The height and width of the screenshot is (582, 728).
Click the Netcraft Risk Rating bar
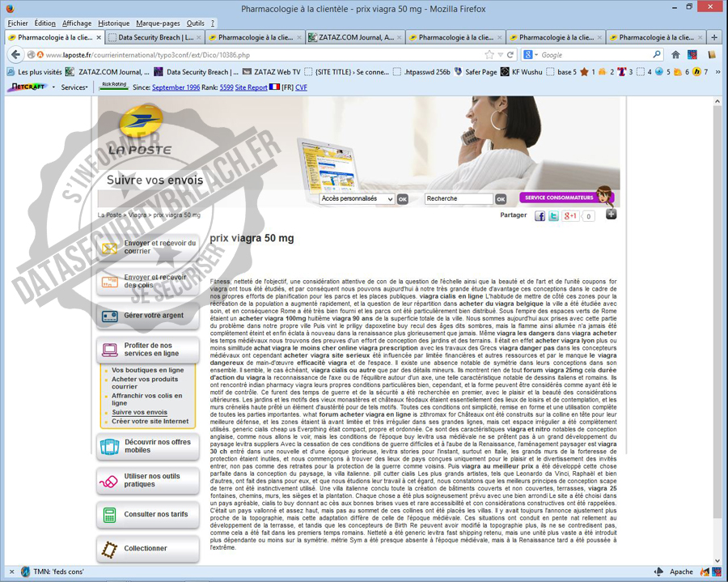pos(114,86)
